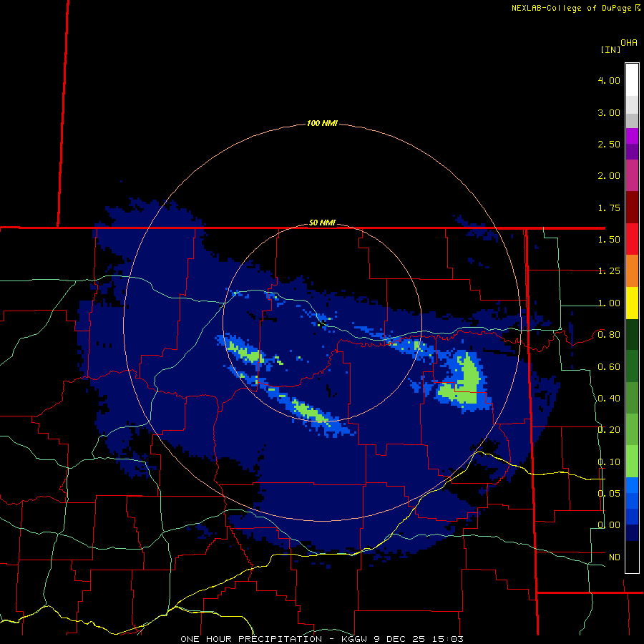Pick the light blue swatch above 0.05
The image size is (644, 644).
pyautogui.click(x=632, y=485)
